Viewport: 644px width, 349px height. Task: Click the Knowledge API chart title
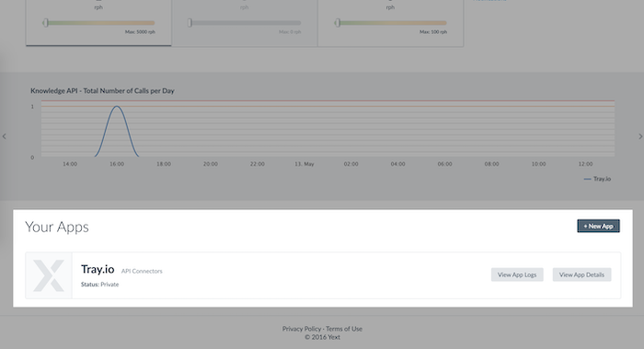pos(102,91)
